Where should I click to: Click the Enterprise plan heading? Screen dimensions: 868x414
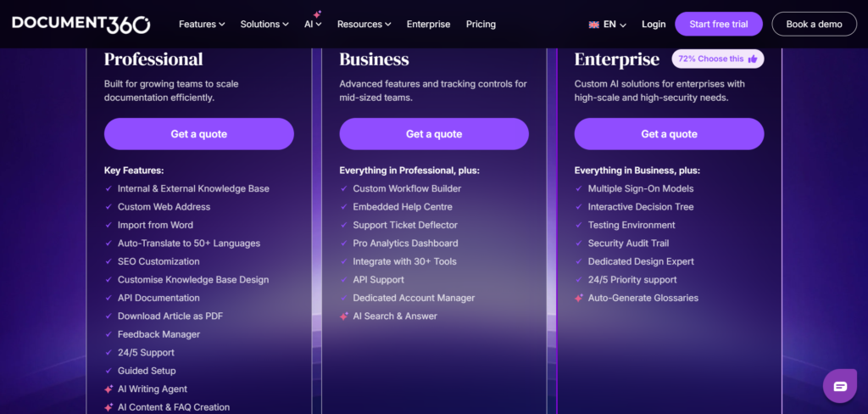617,59
